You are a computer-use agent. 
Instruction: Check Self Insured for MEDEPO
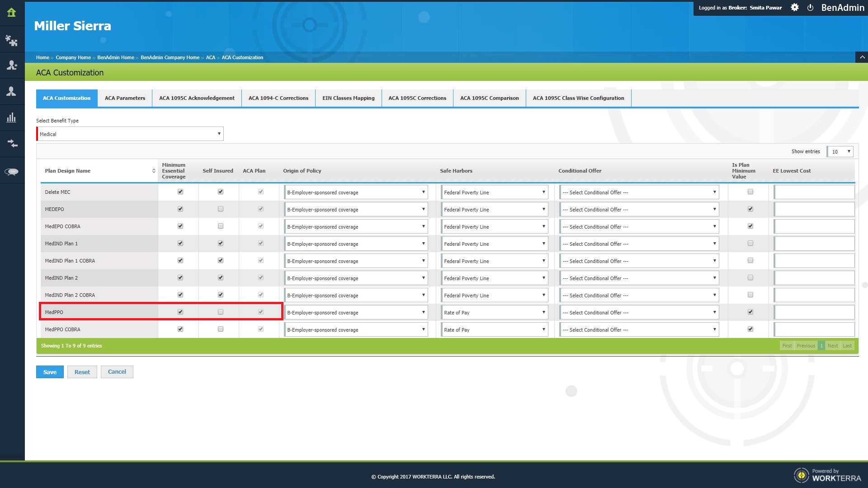pyautogui.click(x=221, y=209)
